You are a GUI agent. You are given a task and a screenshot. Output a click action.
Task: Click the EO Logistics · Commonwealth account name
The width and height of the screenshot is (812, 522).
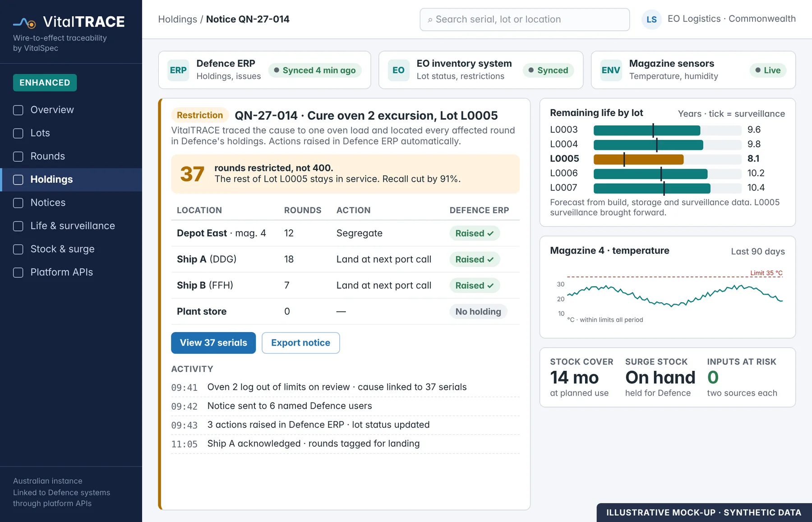(x=731, y=19)
